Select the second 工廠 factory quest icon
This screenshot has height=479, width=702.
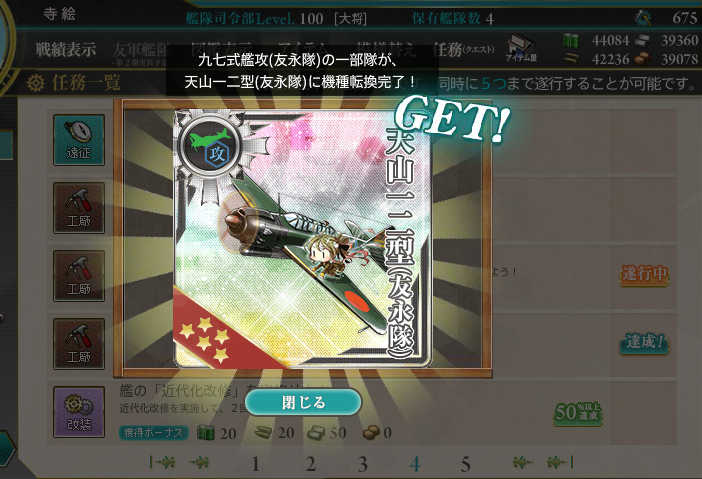click(79, 276)
